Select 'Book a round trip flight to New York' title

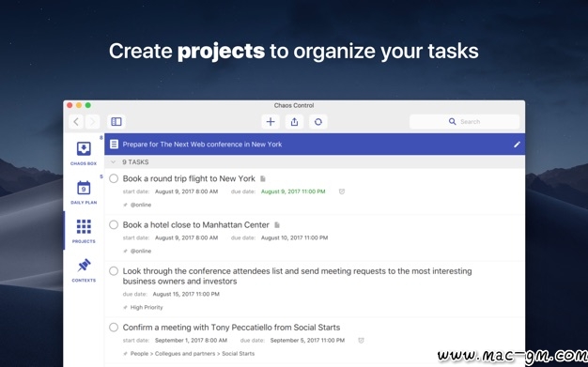189,178
